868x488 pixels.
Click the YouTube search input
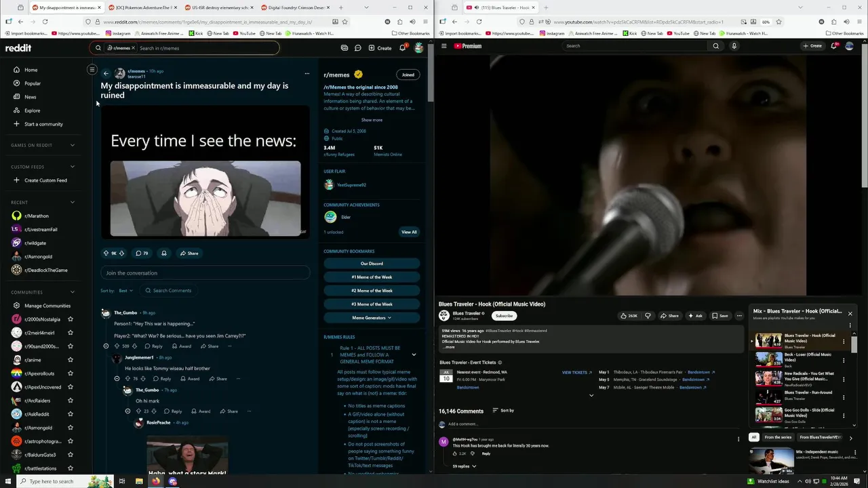pos(635,46)
